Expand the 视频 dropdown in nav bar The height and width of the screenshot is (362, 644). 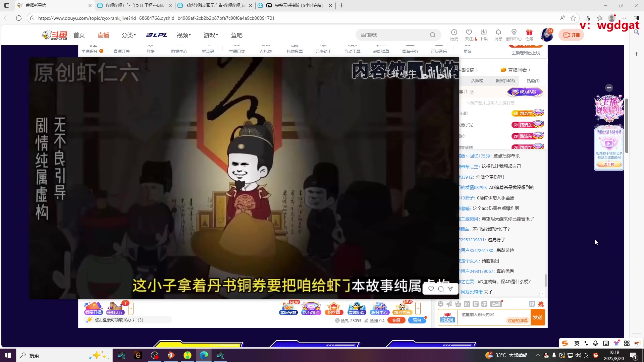[184, 35]
